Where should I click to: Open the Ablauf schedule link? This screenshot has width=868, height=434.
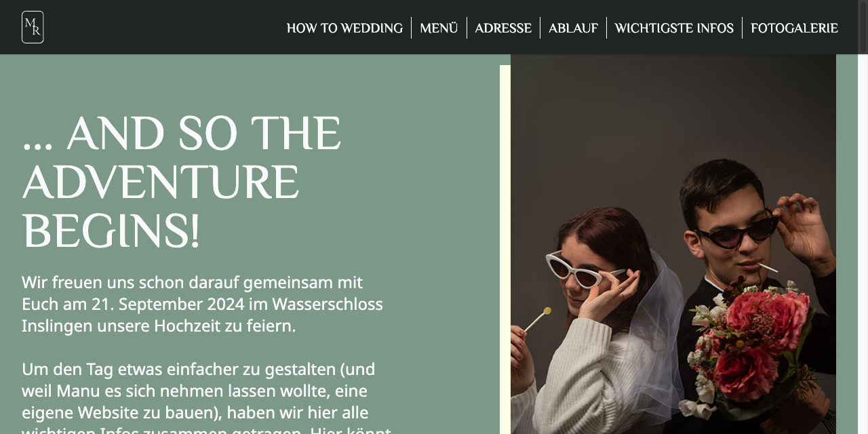(x=573, y=28)
